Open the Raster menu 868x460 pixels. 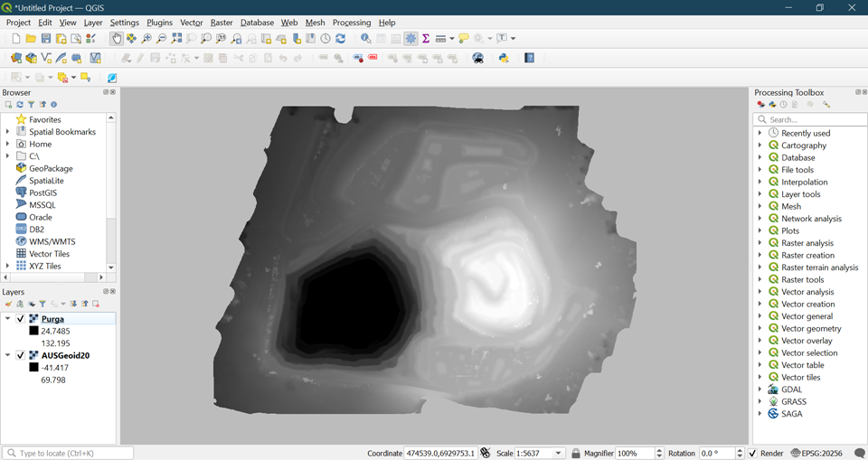(x=221, y=23)
